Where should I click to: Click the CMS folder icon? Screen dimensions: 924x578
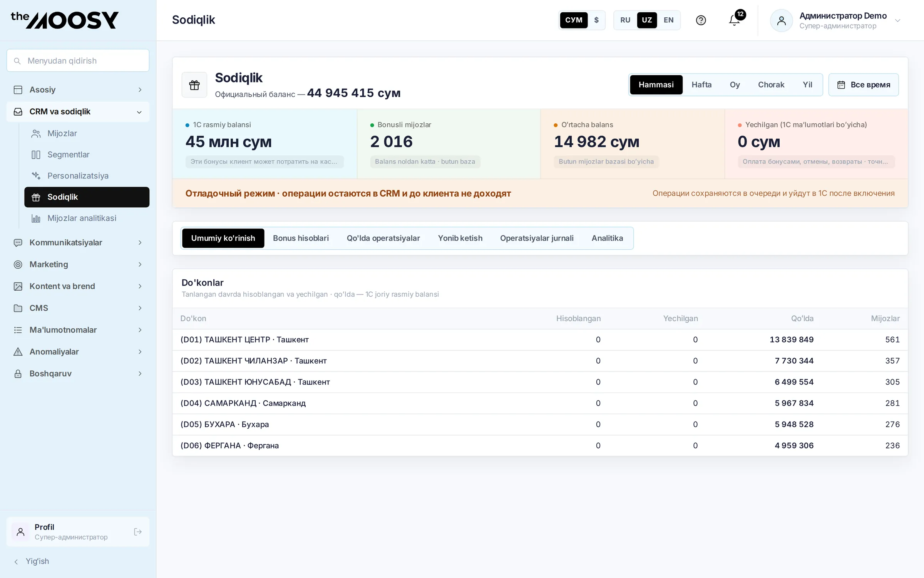click(x=18, y=308)
